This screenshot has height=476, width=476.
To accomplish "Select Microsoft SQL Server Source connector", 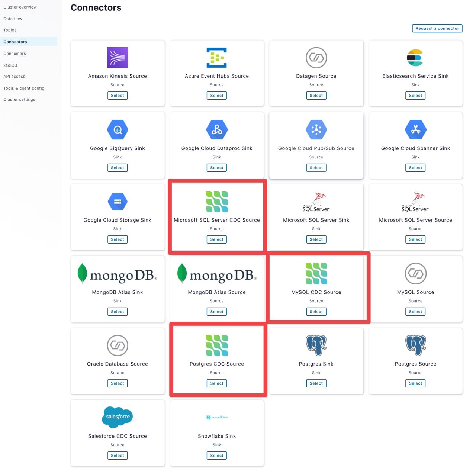I will click(415, 239).
